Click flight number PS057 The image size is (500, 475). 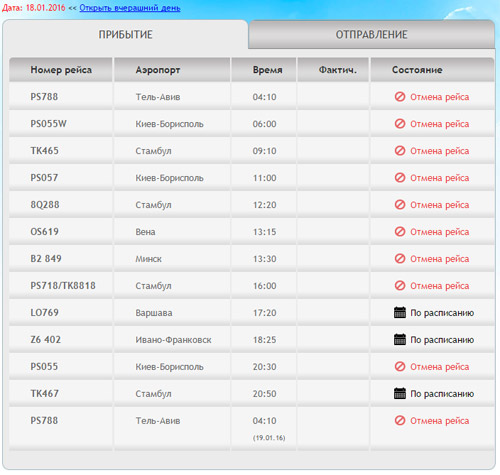(44, 178)
